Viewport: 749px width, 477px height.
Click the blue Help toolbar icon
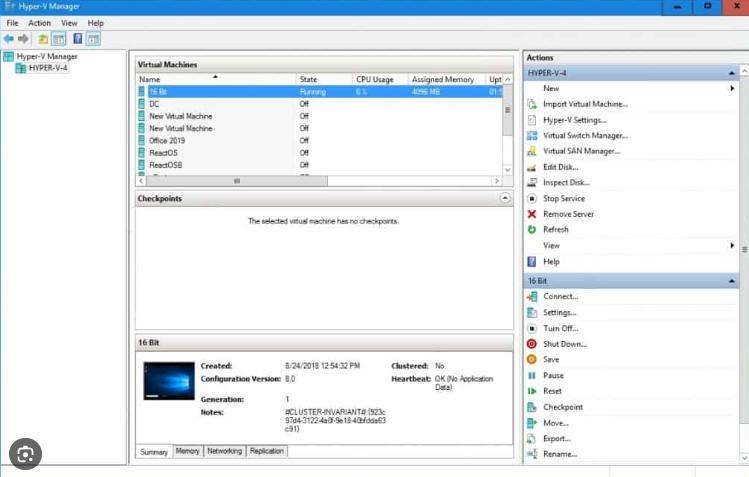point(77,39)
